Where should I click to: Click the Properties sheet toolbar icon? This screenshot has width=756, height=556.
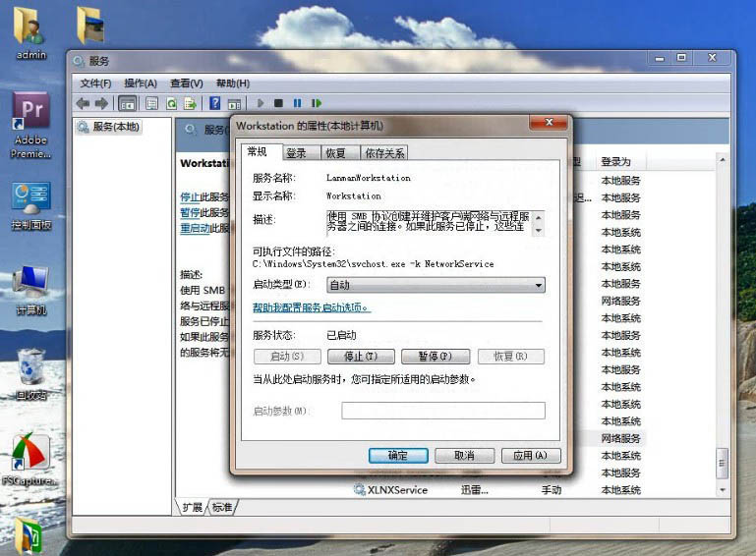point(151,103)
